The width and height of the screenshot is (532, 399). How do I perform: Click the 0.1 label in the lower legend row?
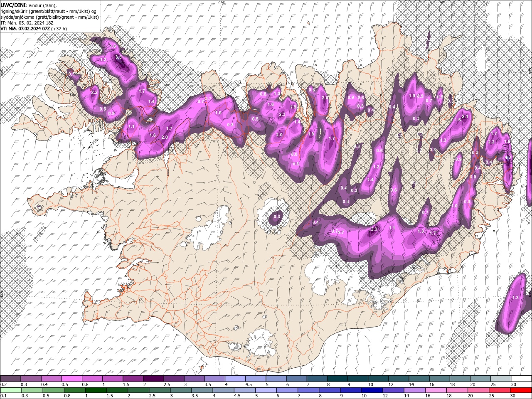(x=3, y=396)
